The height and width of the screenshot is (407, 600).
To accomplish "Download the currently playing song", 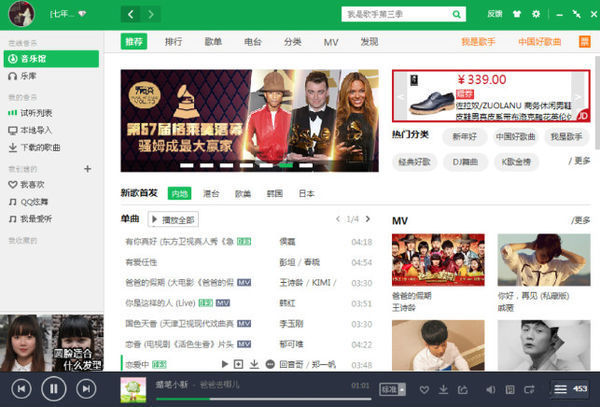I will [x=443, y=390].
